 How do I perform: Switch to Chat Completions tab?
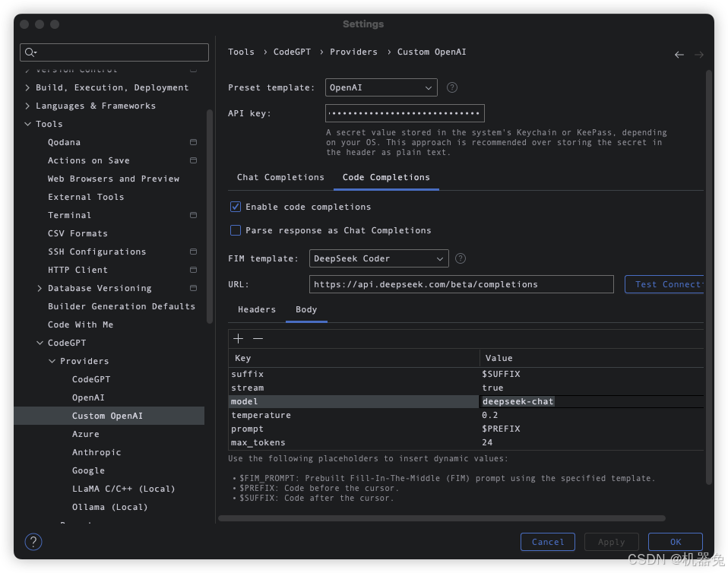coord(280,177)
